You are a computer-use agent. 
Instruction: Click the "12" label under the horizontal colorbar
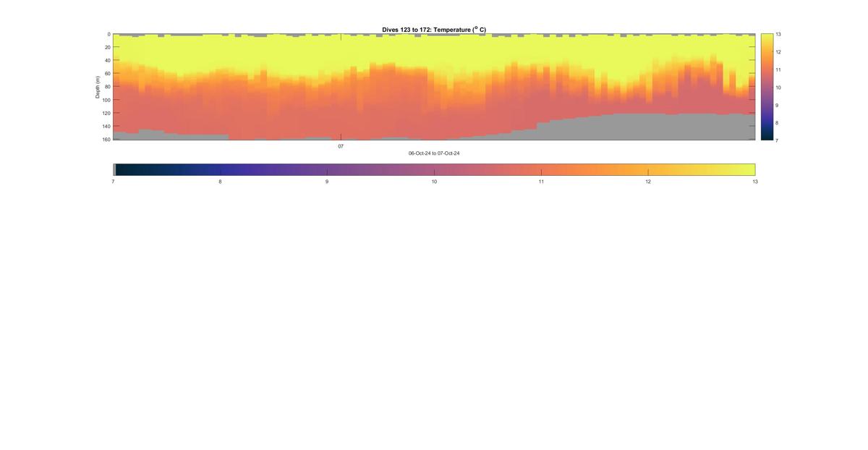coord(648,182)
